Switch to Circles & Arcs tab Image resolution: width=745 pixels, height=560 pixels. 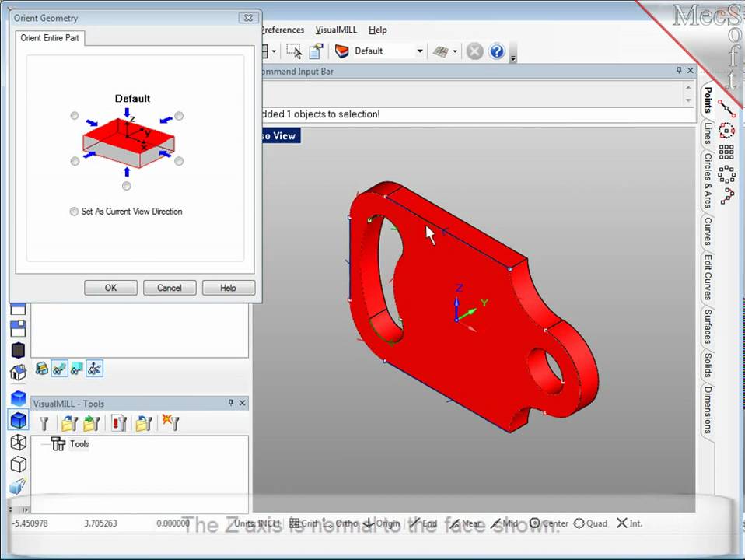(x=708, y=180)
